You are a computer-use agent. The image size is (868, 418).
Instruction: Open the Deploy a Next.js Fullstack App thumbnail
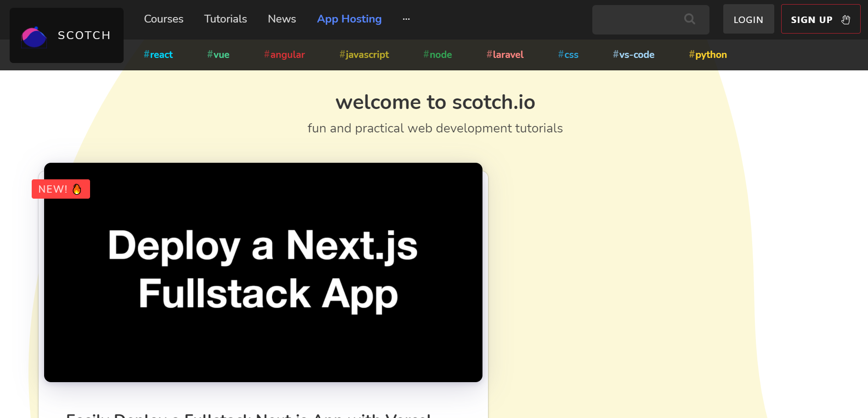click(x=263, y=272)
